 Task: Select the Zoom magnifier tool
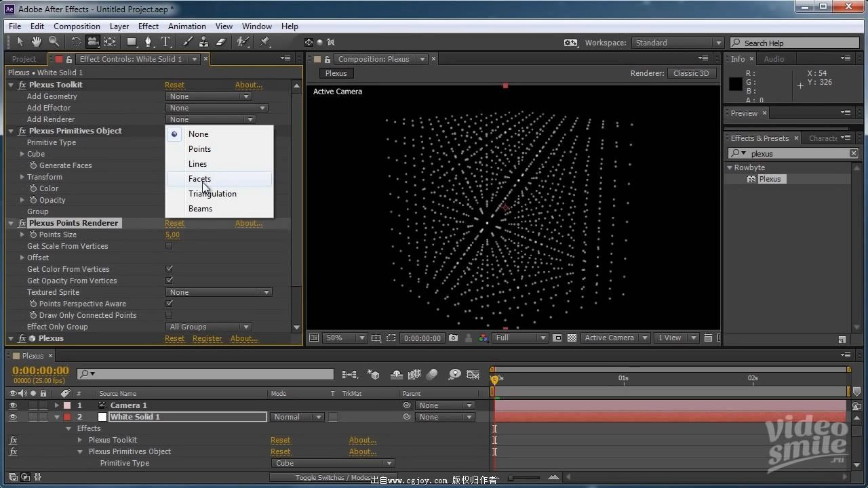(54, 42)
